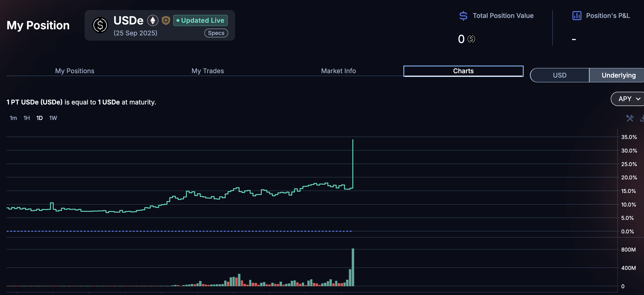Click the gold shield badge icon

(166, 21)
